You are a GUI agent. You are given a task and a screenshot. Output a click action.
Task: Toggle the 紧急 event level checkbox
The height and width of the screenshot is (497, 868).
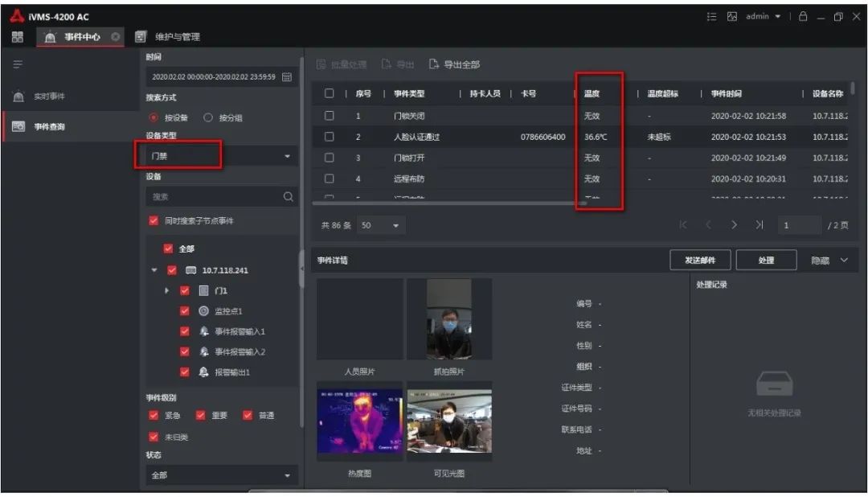tap(154, 415)
